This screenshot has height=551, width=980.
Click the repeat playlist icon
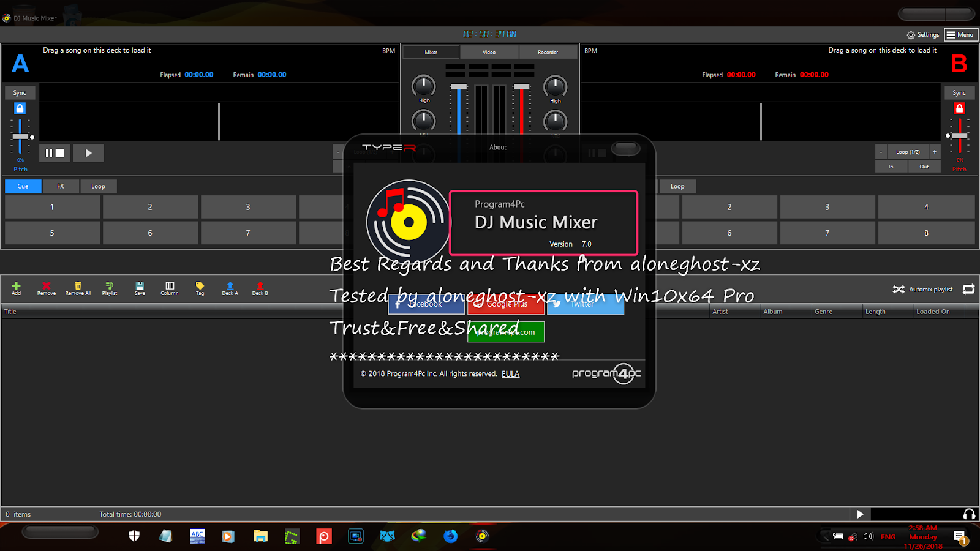pyautogui.click(x=969, y=289)
